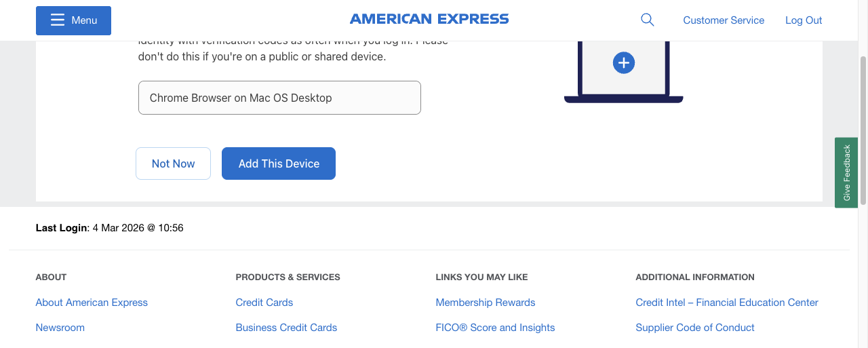
Task: Go to the Newsroom link
Action: point(60,328)
